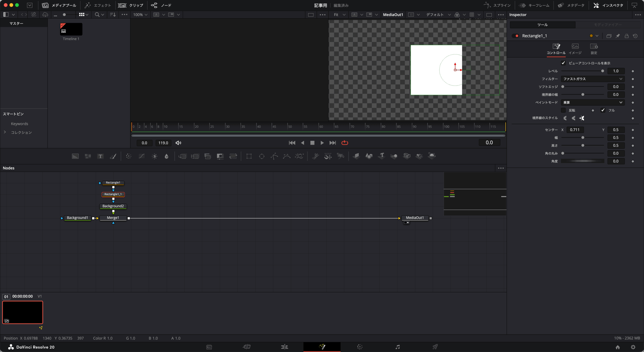644x352 pixels.
Task: Select the Timeline 1 thumbnail
Action: (71, 29)
